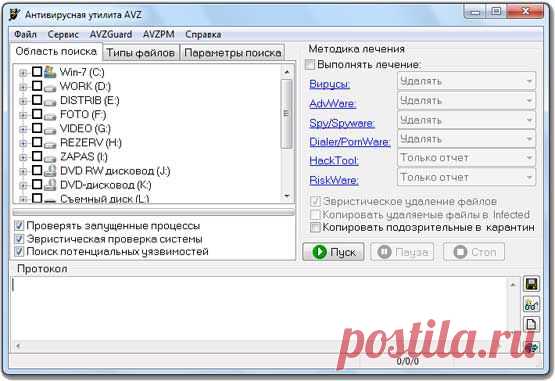Click the RiskWare link

point(334,180)
